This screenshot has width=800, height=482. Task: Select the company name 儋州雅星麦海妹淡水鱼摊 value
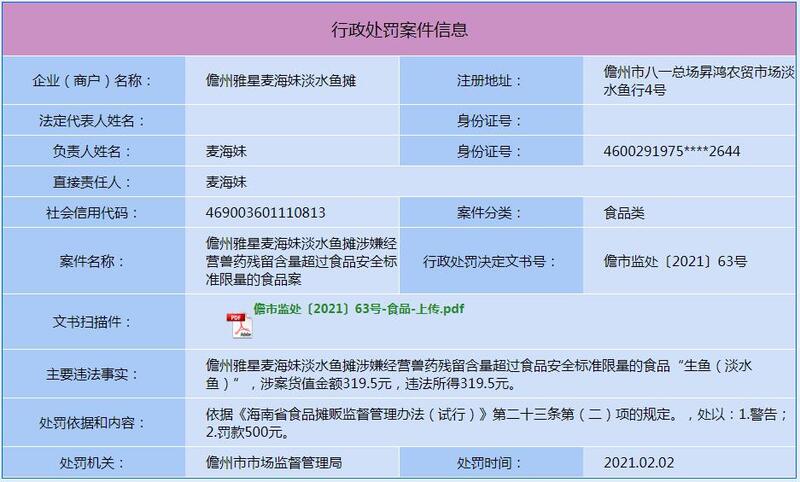coord(279,80)
